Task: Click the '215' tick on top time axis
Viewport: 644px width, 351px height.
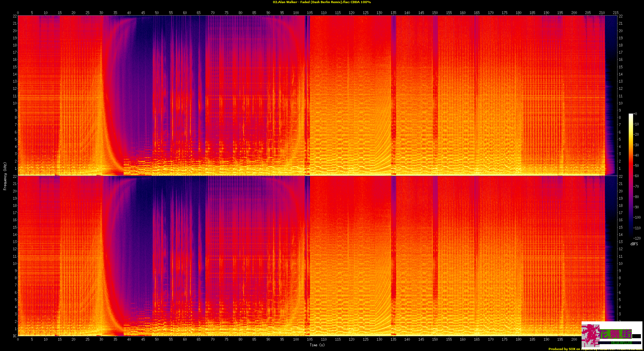Action: (x=616, y=13)
